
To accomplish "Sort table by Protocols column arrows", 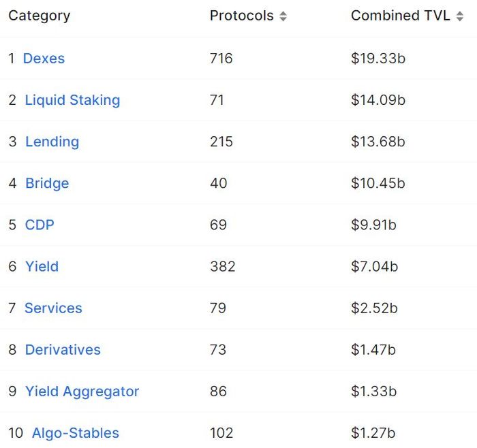I will 283,16.
